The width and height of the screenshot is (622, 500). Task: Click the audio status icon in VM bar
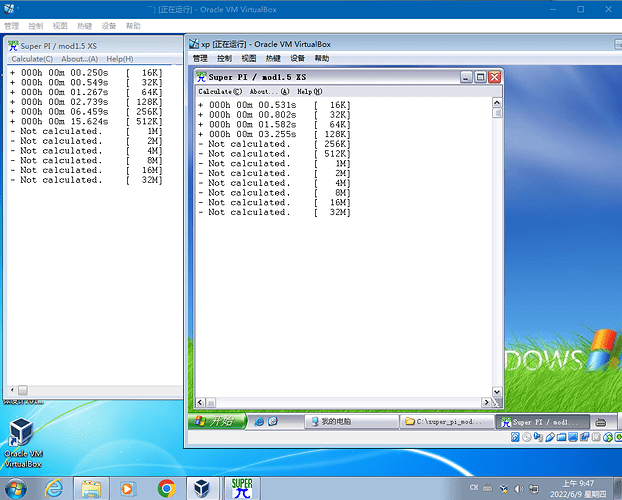tap(538, 437)
